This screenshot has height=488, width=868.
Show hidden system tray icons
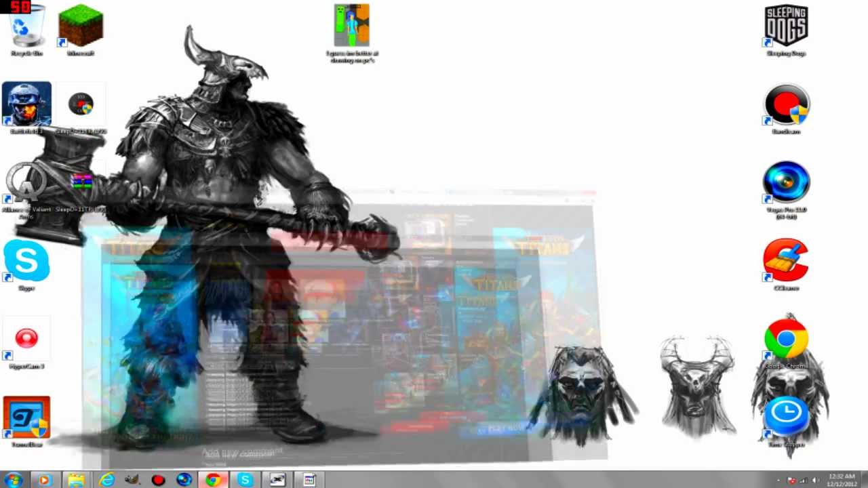coord(778,481)
